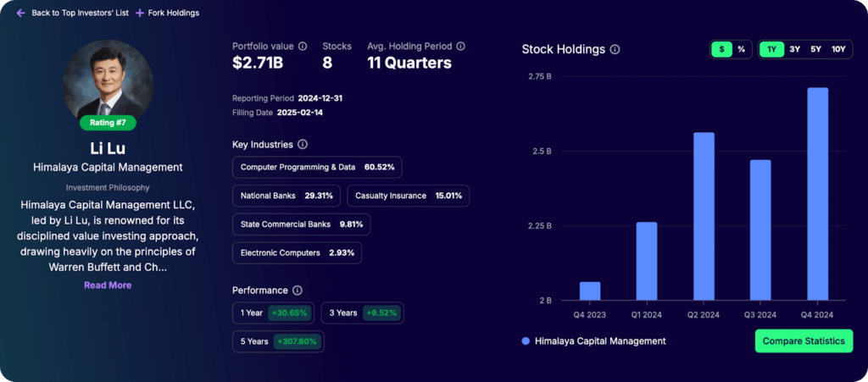Select the 3Y time range

point(795,49)
